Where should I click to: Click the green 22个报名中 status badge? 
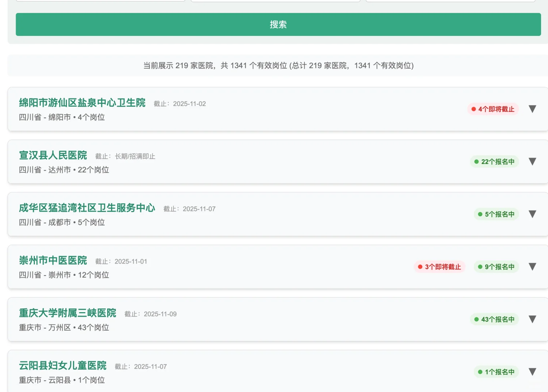coord(495,162)
